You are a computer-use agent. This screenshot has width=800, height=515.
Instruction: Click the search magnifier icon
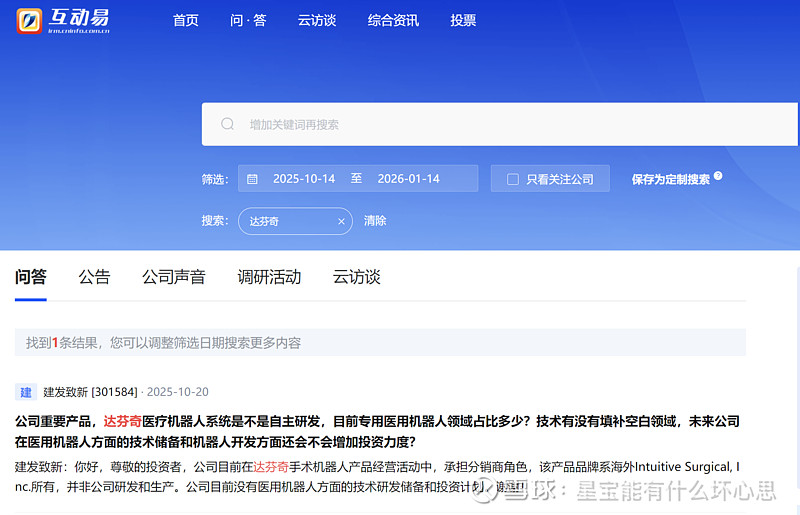tap(228, 124)
